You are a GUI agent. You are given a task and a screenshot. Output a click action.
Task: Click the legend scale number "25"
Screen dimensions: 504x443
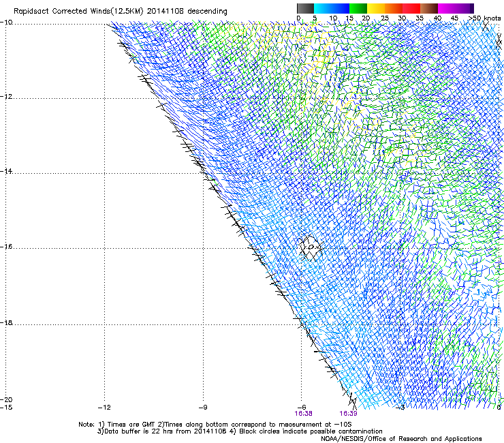click(384, 18)
